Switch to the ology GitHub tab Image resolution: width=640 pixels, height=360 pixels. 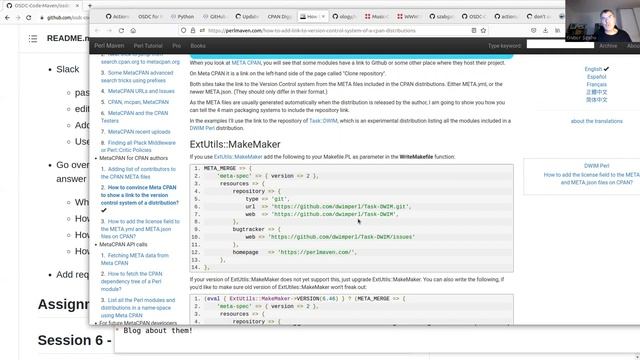click(x=344, y=17)
